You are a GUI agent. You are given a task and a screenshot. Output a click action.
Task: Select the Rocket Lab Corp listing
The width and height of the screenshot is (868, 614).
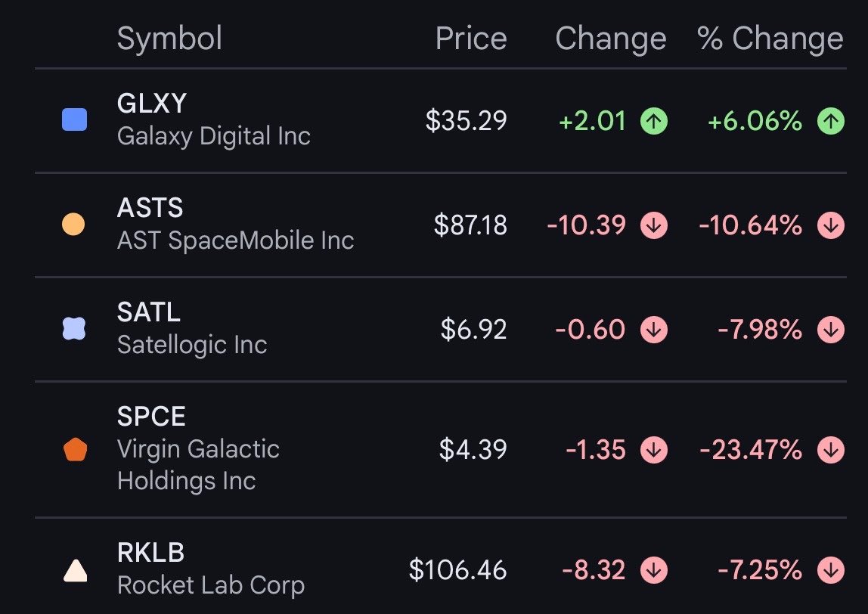(441, 566)
